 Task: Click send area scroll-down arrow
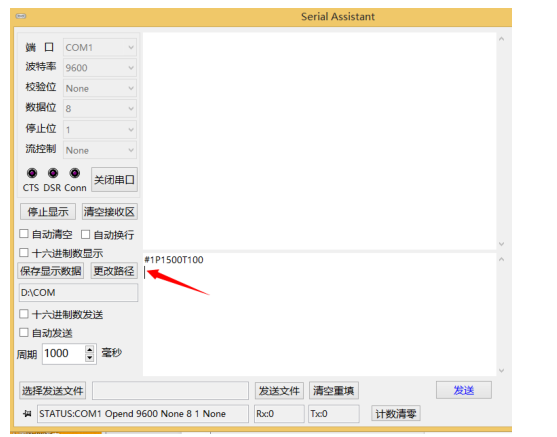point(501,371)
